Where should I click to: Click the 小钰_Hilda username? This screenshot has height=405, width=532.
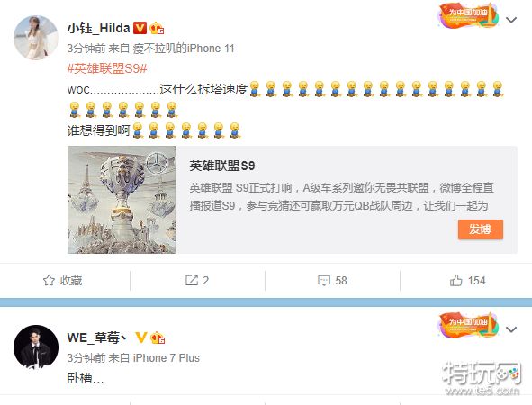pyautogui.click(x=99, y=28)
